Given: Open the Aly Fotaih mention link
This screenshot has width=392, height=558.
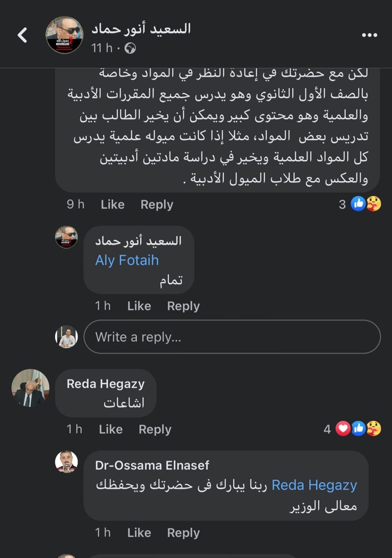Looking at the screenshot, I should (x=127, y=260).
